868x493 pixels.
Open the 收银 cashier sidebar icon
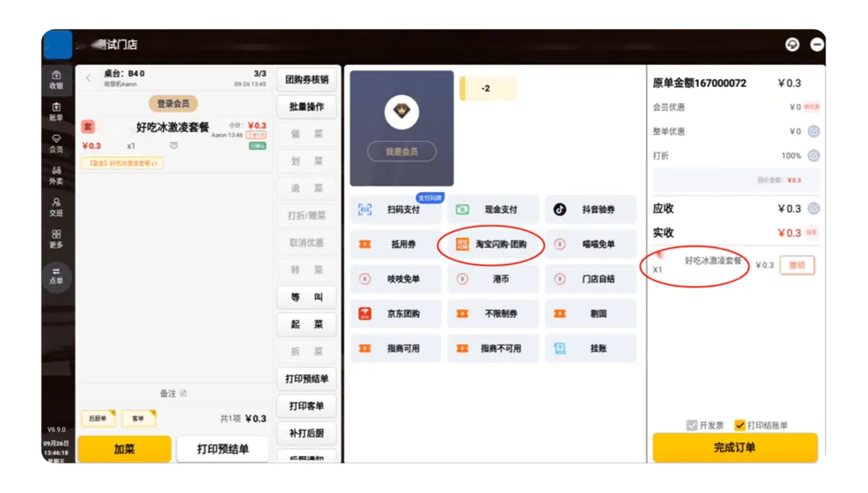pyautogui.click(x=56, y=79)
